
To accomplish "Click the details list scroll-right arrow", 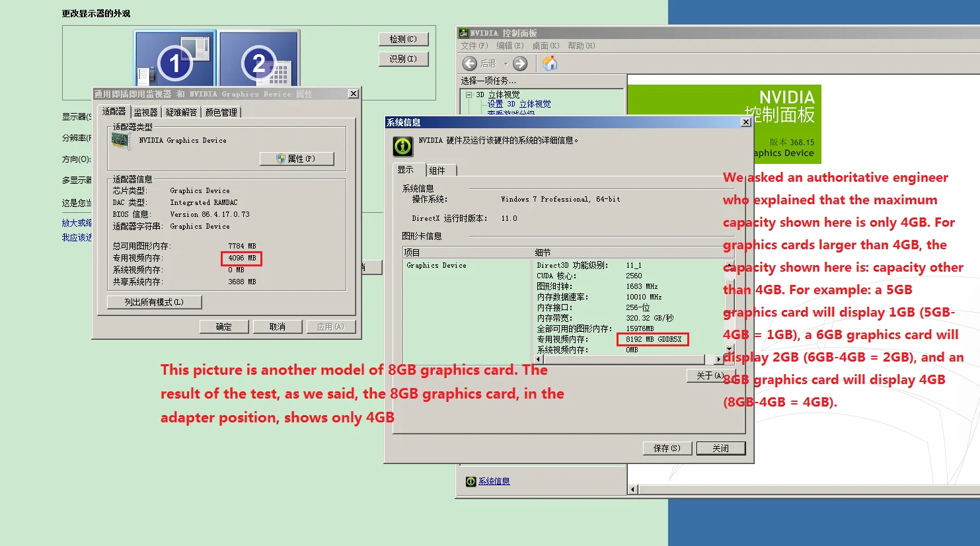I will 720,359.
